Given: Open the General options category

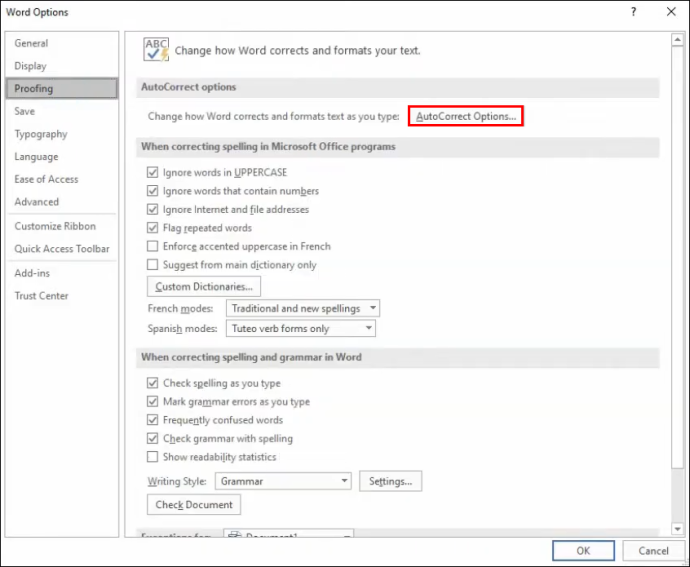Looking at the screenshot, I should coord(31,43).
